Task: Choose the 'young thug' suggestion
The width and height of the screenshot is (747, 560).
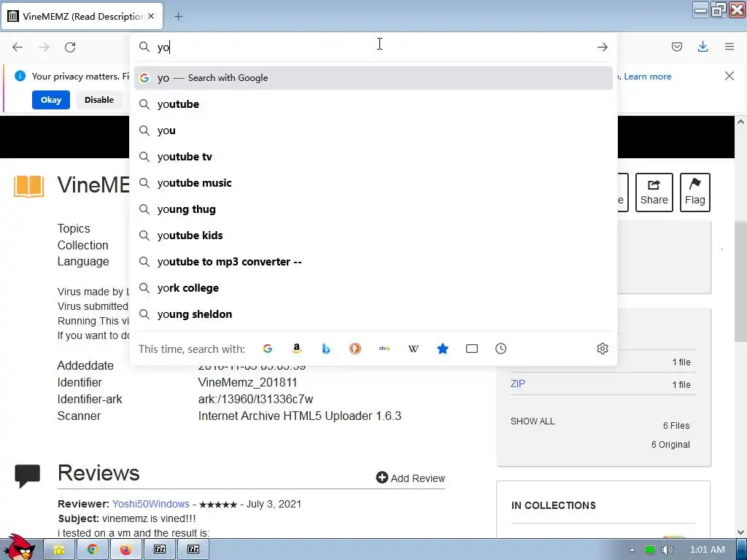Action: click(x=373, y=209)
